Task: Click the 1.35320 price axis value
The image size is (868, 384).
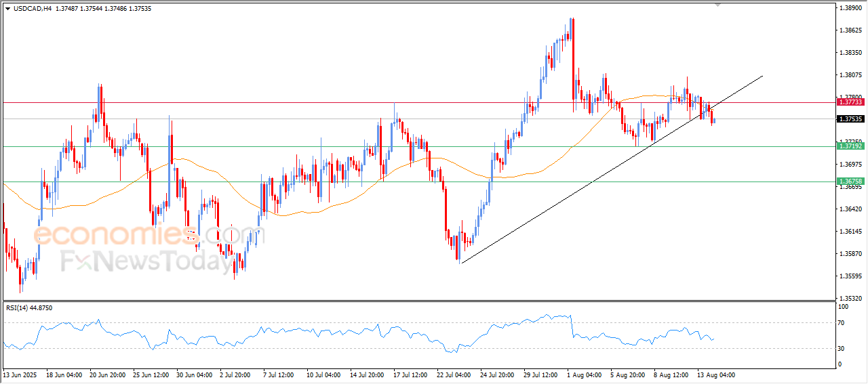Action: [850, 298]
